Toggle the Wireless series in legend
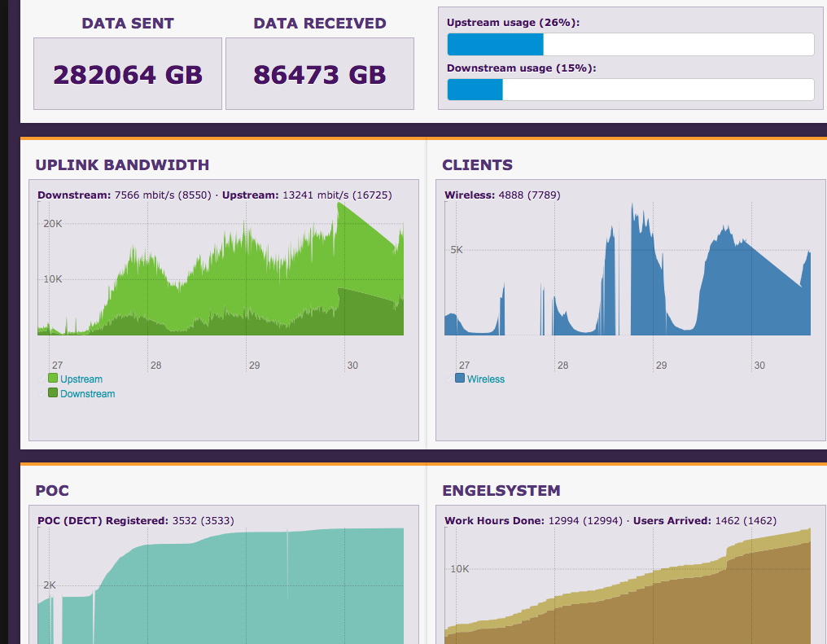 pos(486,379)
